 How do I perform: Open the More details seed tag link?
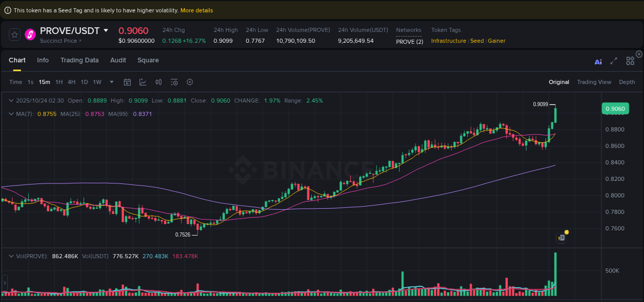click(196, 10)
